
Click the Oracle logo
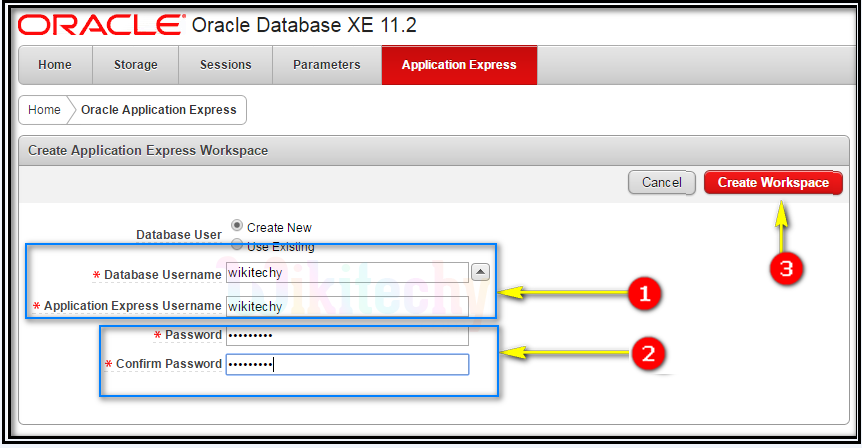click(x=101, y=24)
